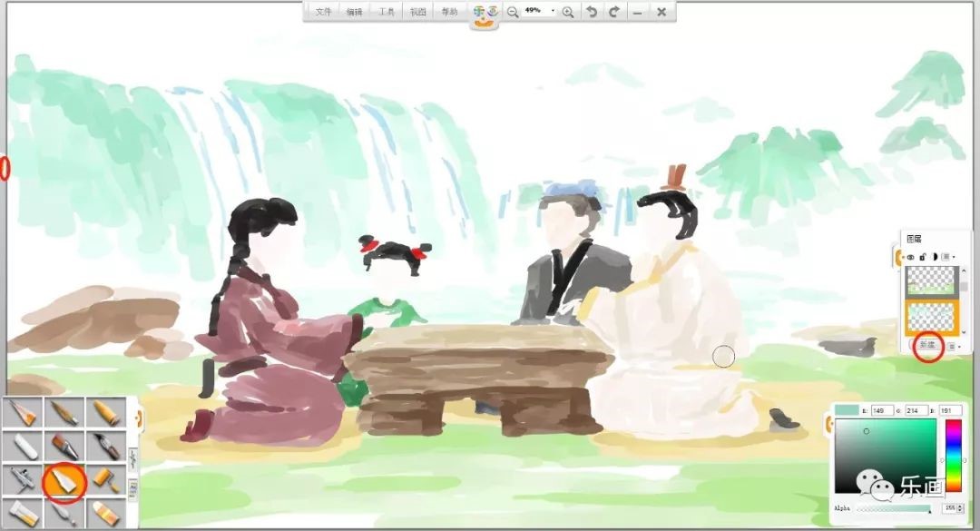Toggle the layer lock icon
980x531 pixels.
(923, 257)
